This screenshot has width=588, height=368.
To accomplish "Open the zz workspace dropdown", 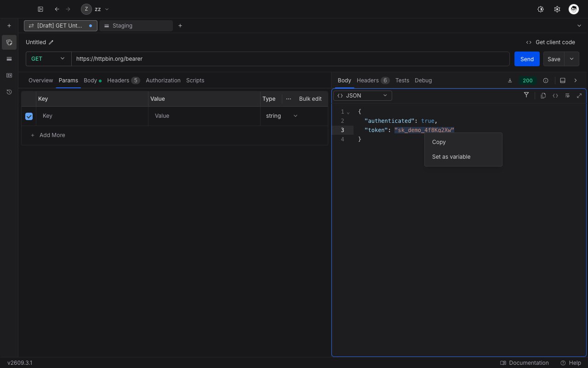I will pyautogui.click(x=95, y=9).
